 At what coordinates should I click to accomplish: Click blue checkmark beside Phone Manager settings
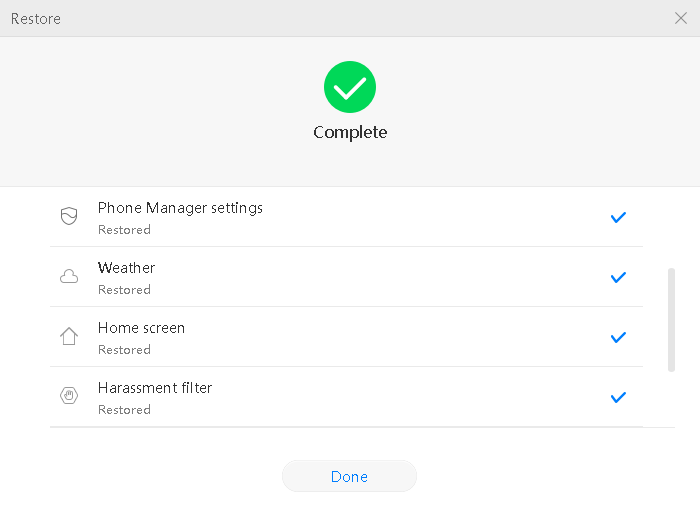click(618, 217)
